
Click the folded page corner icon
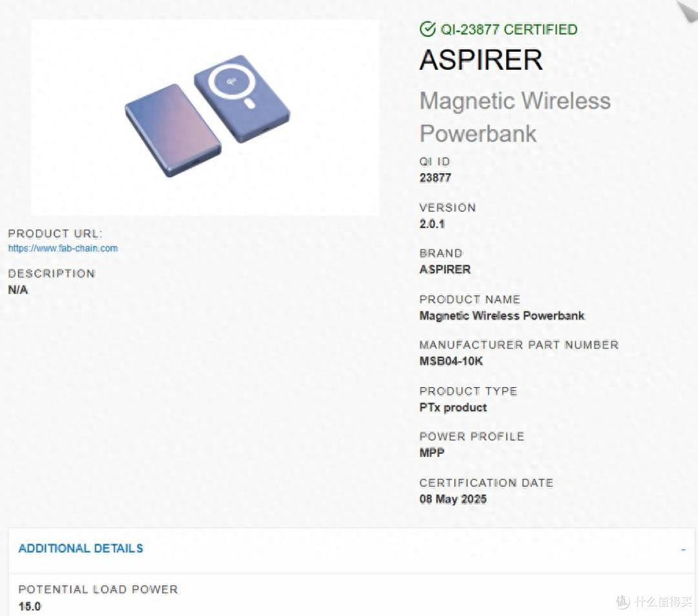click(687, 11)
